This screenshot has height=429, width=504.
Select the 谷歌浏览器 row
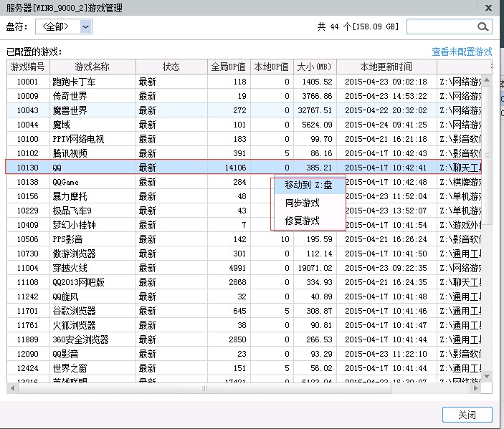click(x=244, y=311)
